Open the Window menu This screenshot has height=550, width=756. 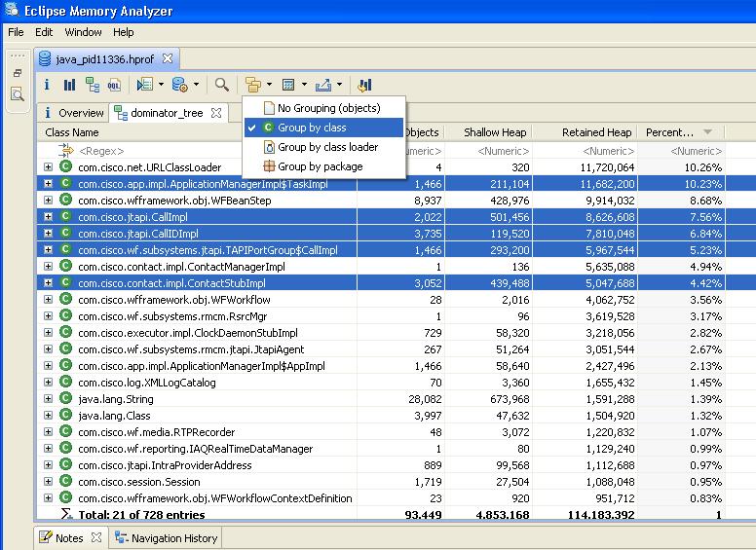click(83, 32)
